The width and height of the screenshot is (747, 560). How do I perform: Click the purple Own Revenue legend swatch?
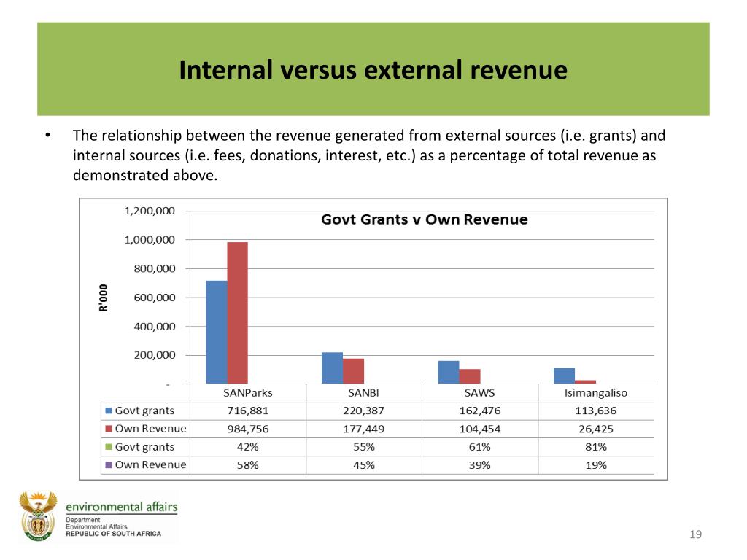click(x=108, y=464)
